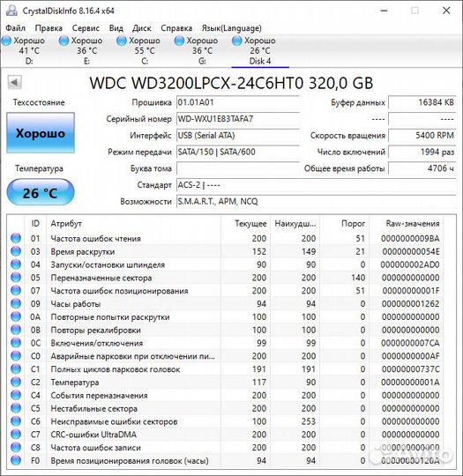
Task: Click the empty Буква тома field
Action: point(238,168)
